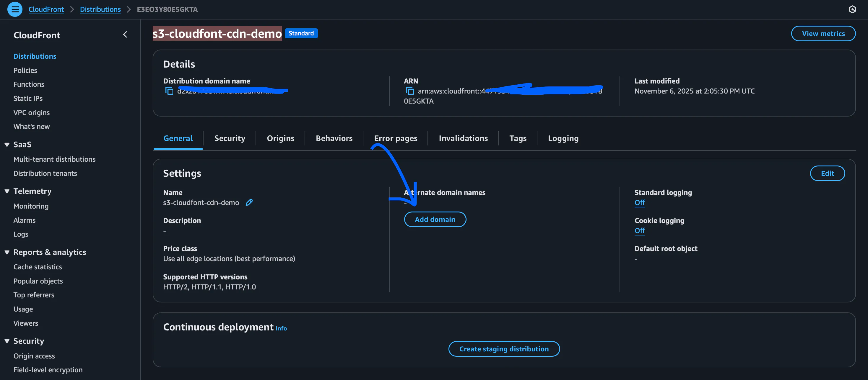The image size is (868, 380).
Task: Collapse the SaaS section
Action: click(x=7, y=144)
